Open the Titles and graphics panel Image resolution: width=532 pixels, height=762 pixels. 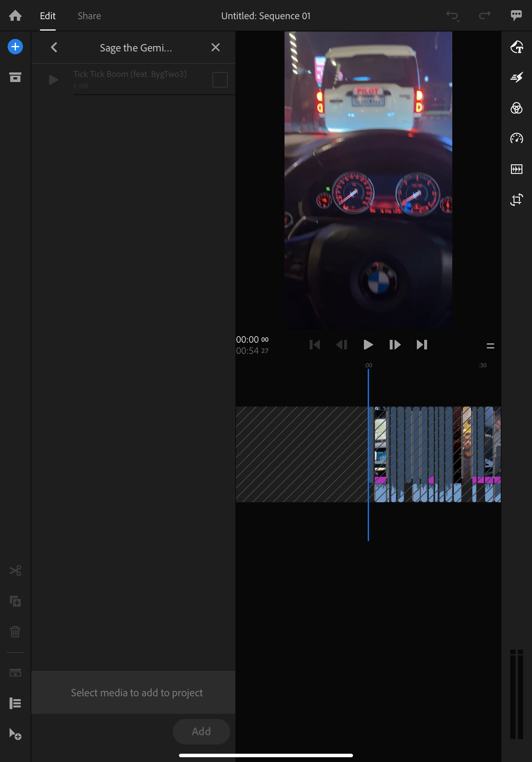[516, 47]
